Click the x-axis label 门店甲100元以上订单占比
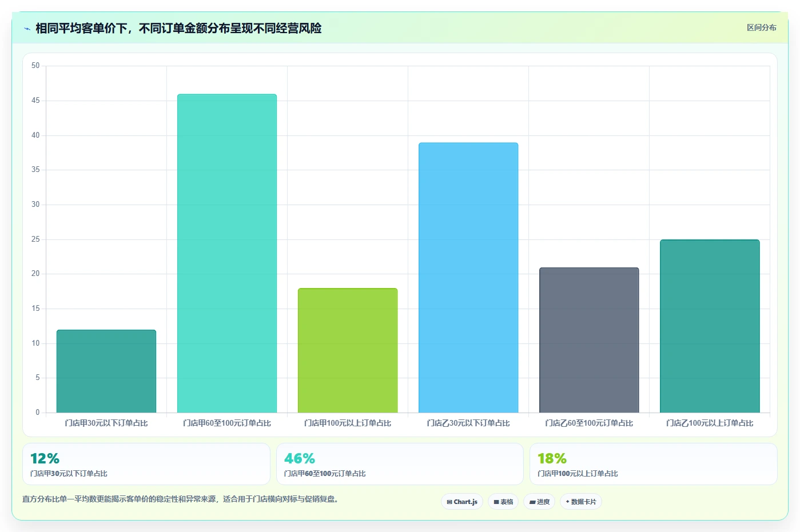 [x=348, y=423]
